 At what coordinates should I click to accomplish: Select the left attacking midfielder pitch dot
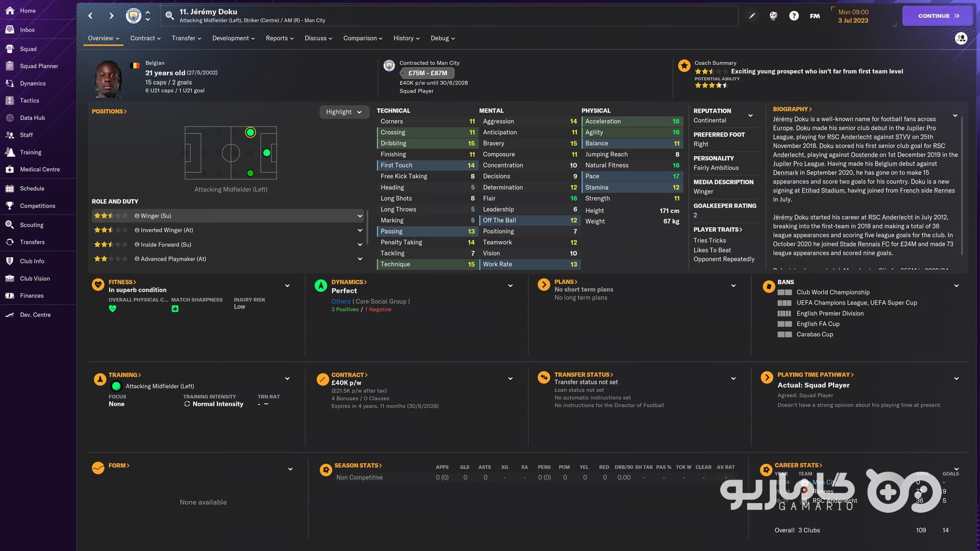[x=250, y=133]
